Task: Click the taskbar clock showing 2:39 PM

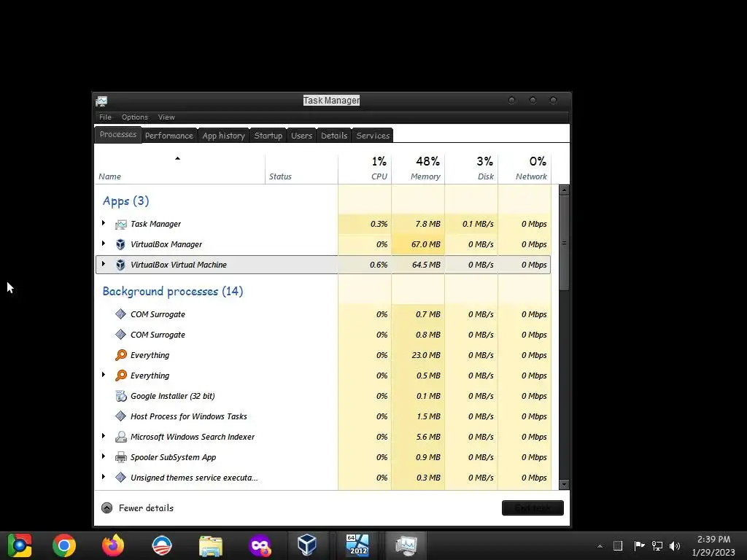Action: tap(713, 540)
